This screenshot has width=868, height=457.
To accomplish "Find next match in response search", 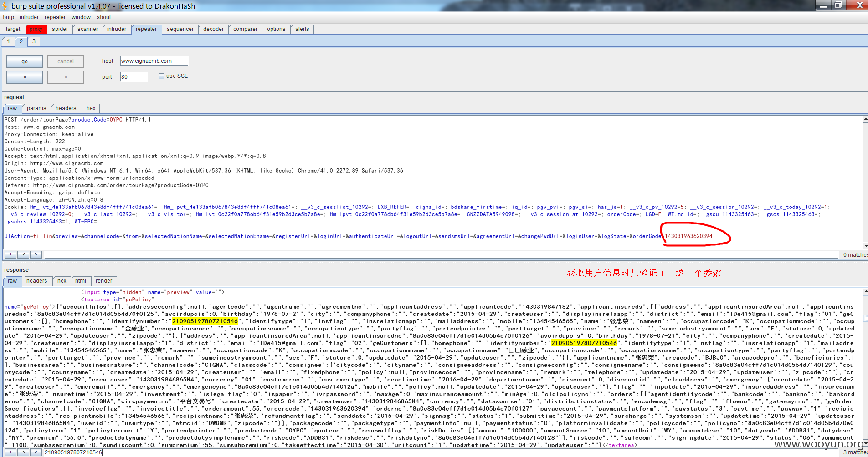I will tap(36, 452).
